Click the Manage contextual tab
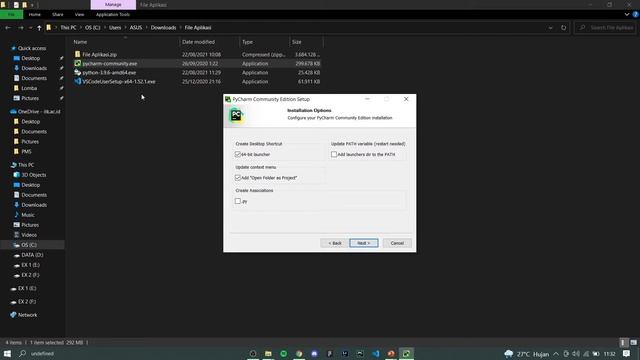 [113, 4]
